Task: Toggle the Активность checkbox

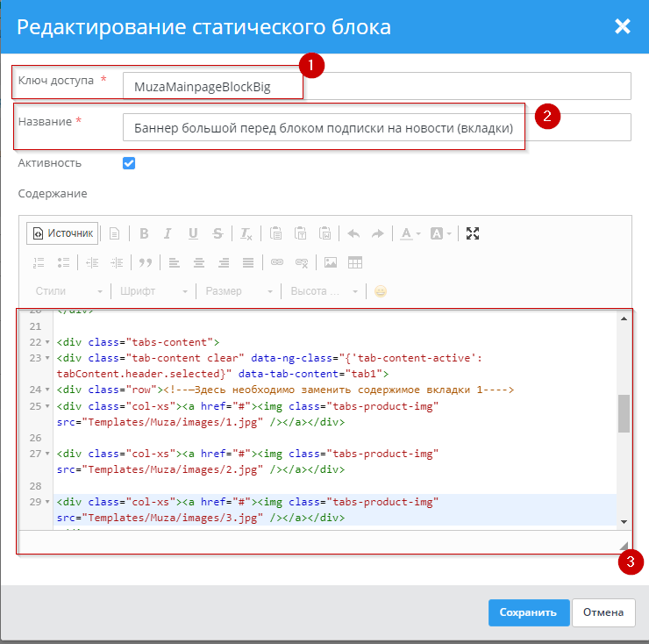Action: (x=129, y=163)
